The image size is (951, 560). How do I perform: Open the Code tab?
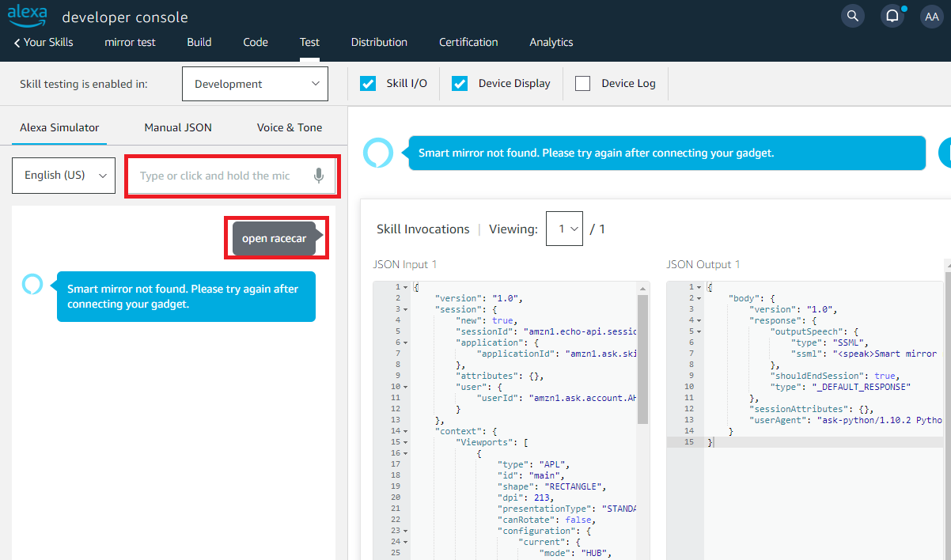pyautogui.click(x=256, y=42)
